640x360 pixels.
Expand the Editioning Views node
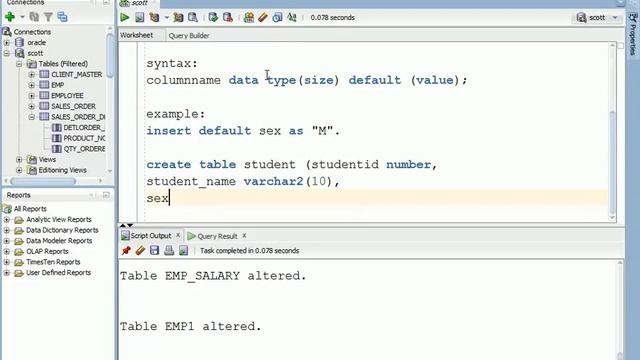tap(19, 170)
